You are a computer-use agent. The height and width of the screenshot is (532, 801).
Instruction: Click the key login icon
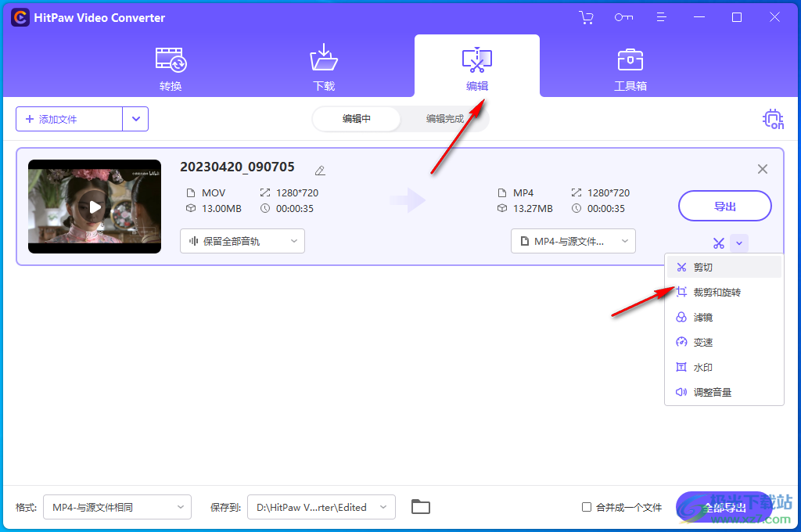(623, 16)
